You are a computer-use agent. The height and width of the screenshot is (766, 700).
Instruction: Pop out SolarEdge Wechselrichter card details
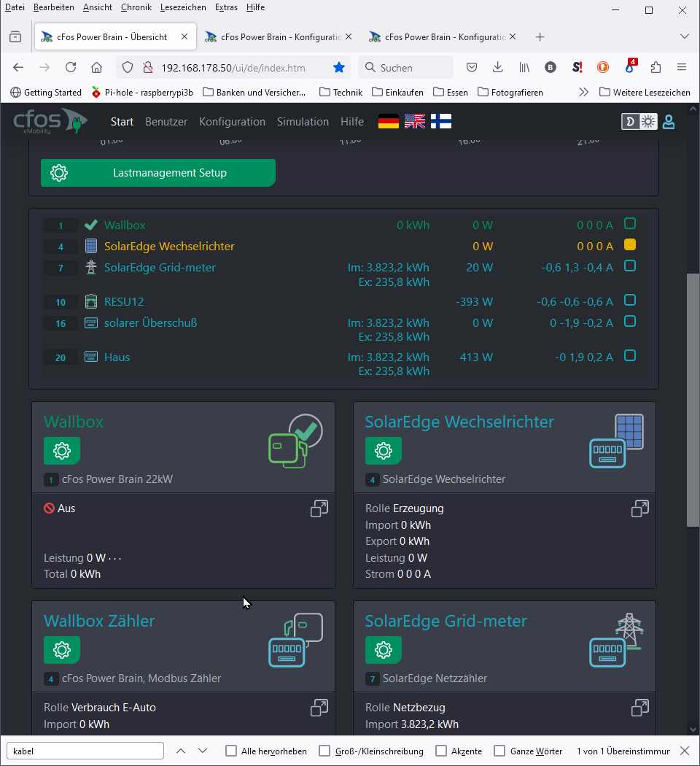click(640, 508)
